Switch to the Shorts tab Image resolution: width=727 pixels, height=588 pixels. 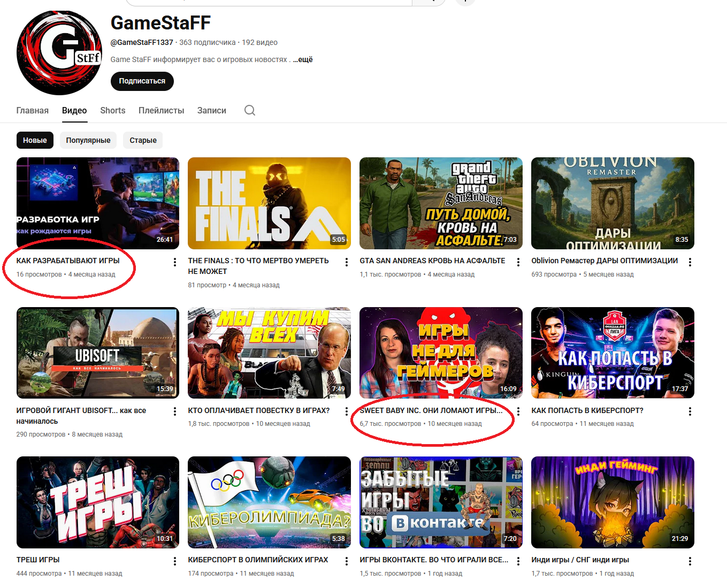click(112, 110)
